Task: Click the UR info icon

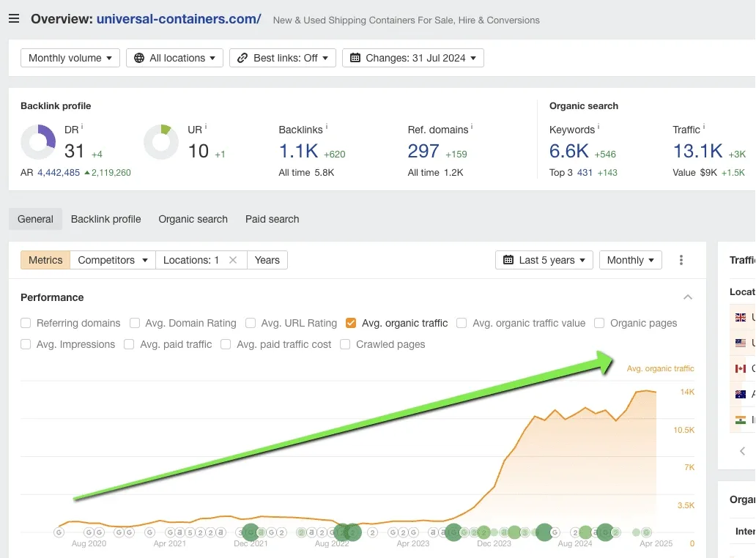Action: 206,127
